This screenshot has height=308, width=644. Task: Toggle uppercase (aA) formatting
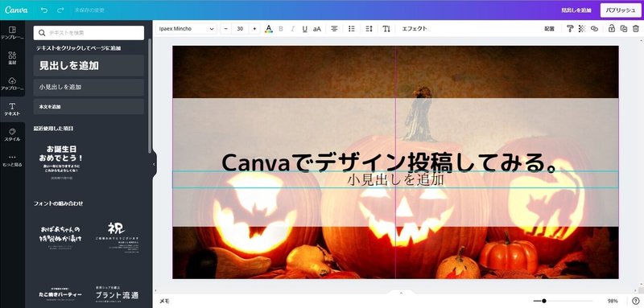(x=317, y=29)
